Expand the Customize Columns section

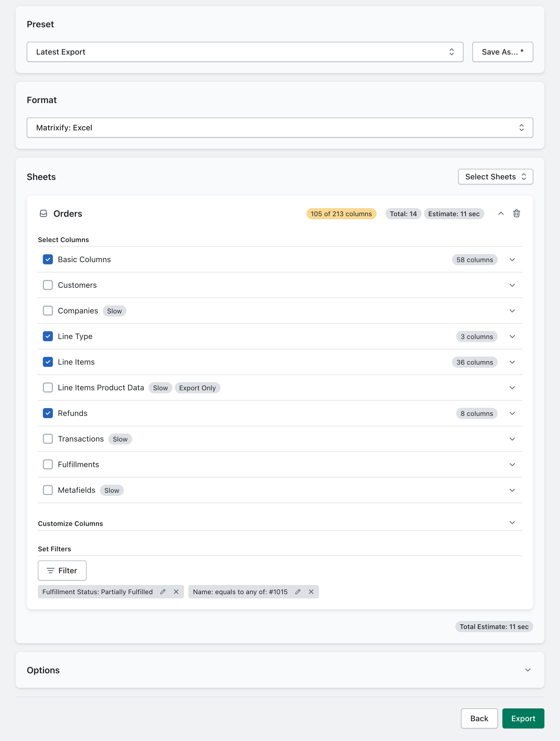512,523
